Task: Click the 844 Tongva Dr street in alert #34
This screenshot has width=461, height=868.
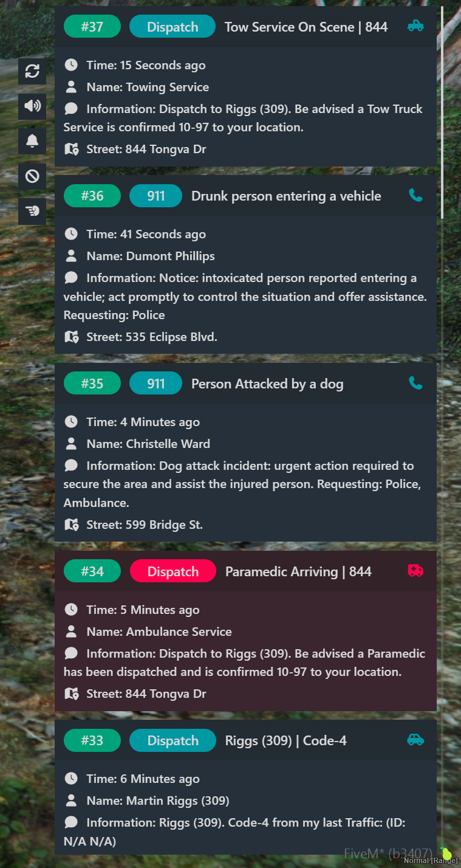Action: (x=146, y=694)
